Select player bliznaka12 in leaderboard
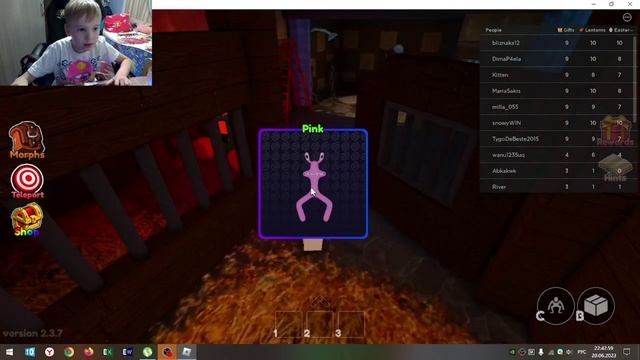The height and width of the screenshot is (360, 640). tap(557, 43)
